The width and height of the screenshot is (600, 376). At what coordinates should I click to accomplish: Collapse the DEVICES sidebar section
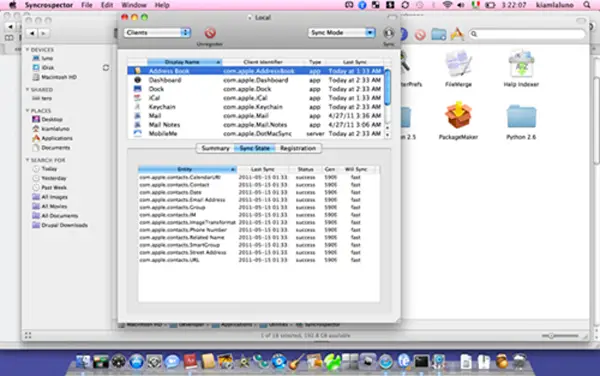click(x=28, y=50)
